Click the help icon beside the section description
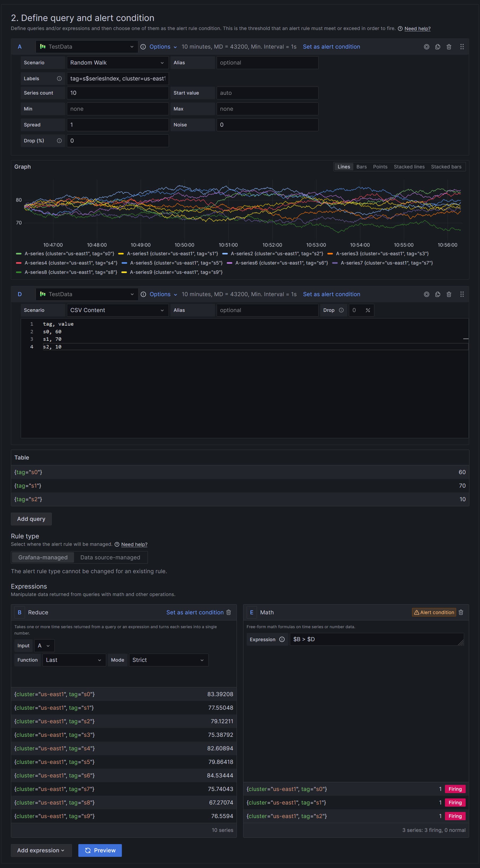 click(x=400, y=29)
